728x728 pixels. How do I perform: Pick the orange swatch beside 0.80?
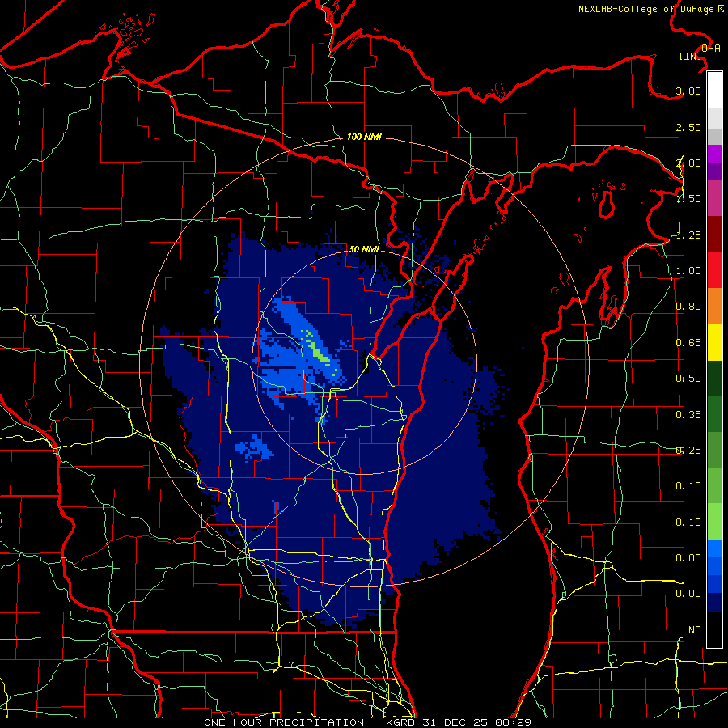(x=714, y=306)
